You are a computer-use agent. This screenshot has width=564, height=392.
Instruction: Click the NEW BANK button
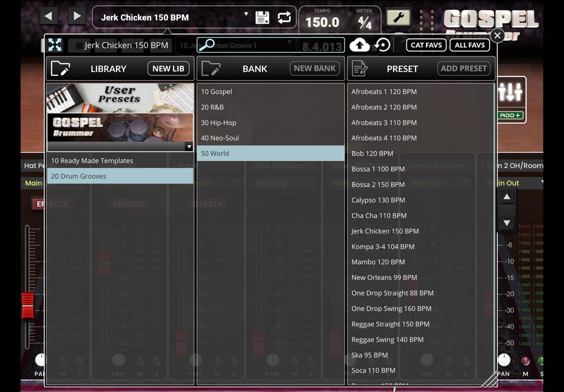coord(315,68)
